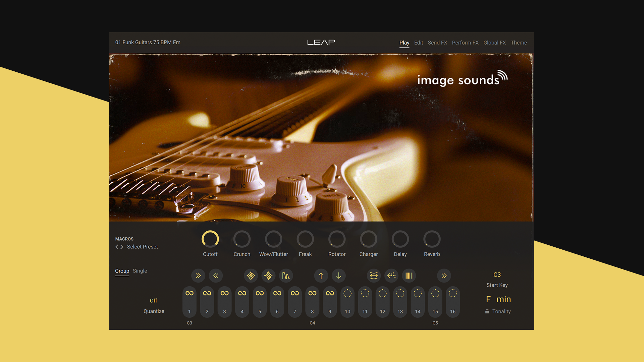
Task: Click the transpose up arrow icon
Action: 321,276
